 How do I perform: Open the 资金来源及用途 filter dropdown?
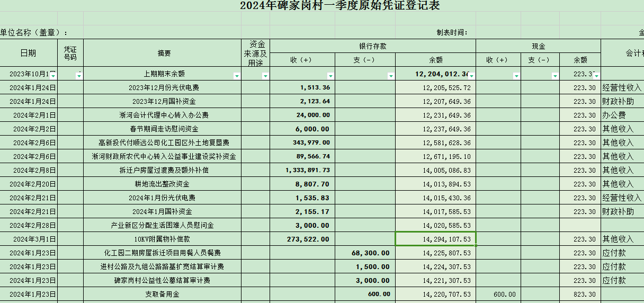tap(265, 76)
